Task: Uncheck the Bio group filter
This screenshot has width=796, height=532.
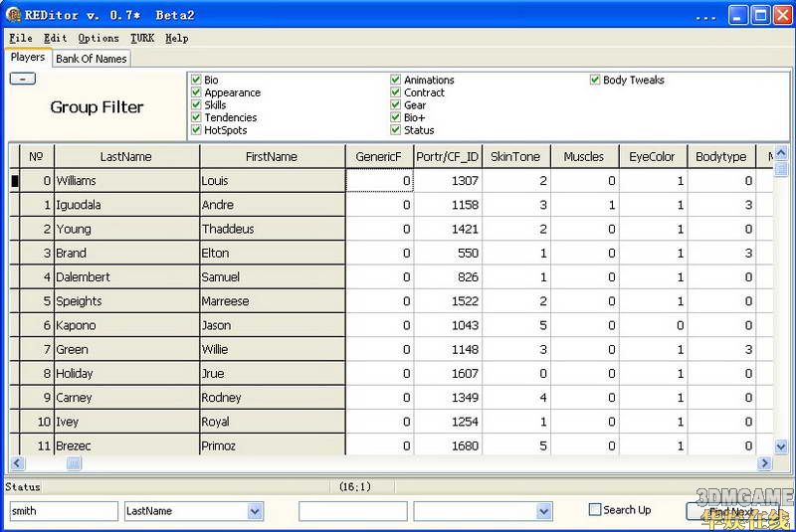Action: click(x=196, y=80)
